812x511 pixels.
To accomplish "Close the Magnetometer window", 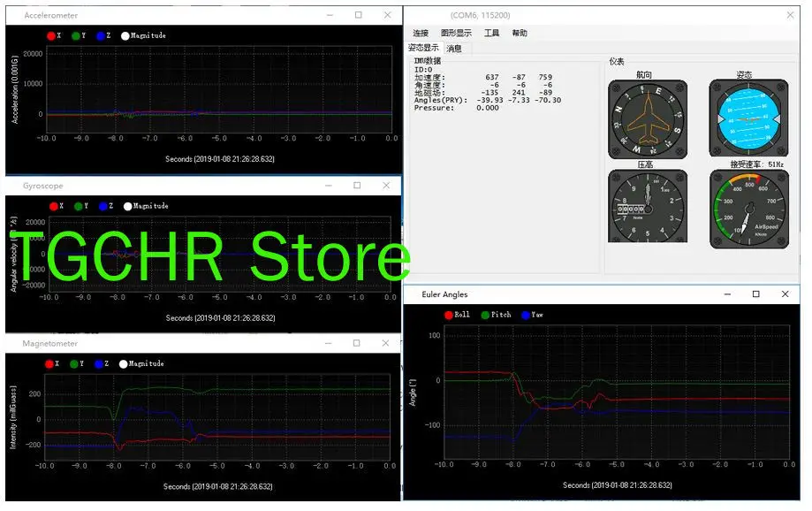I will point(385,343).
